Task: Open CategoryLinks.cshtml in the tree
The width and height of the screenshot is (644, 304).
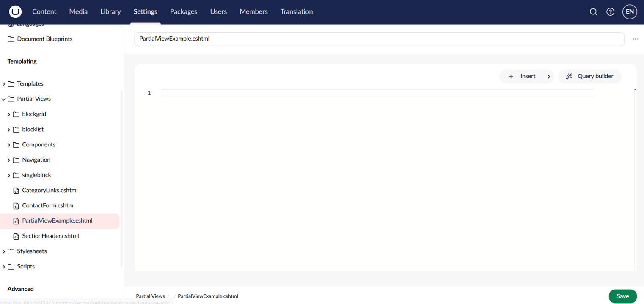Action: [x=50, y=191]
